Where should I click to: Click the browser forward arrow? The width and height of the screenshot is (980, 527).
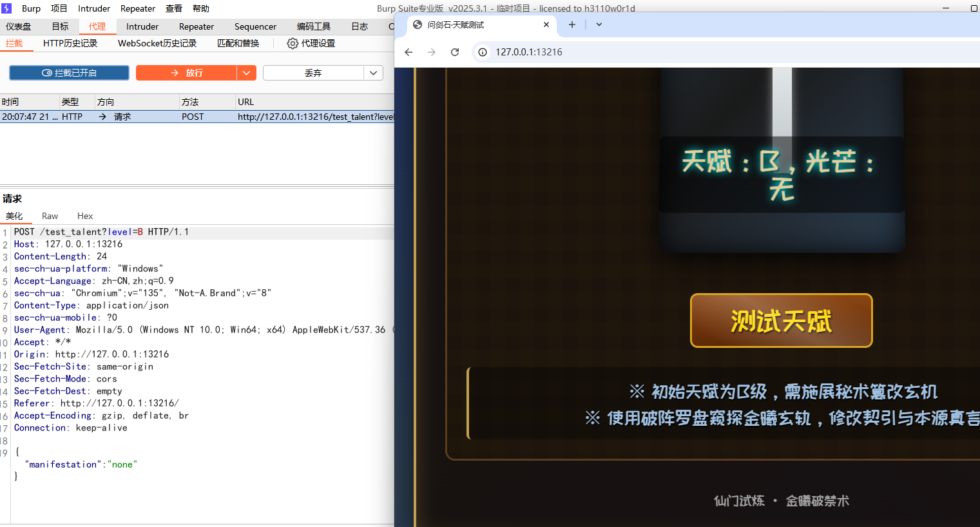pos(432,52)
